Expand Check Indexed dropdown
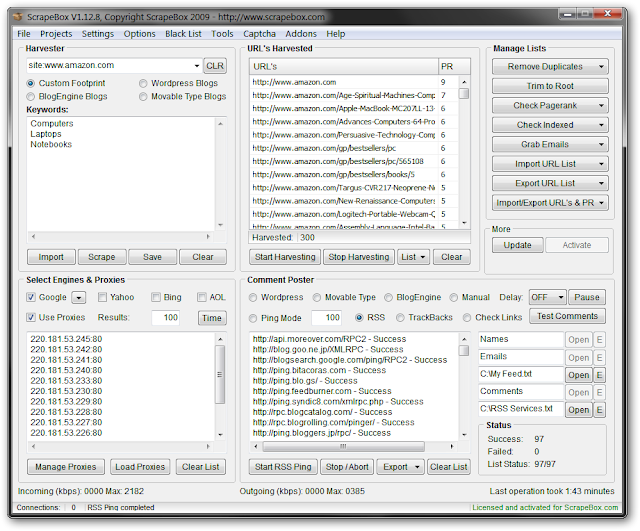Image resolution: width=640 pixels, height=531 pixels. [x=601, y=125]
